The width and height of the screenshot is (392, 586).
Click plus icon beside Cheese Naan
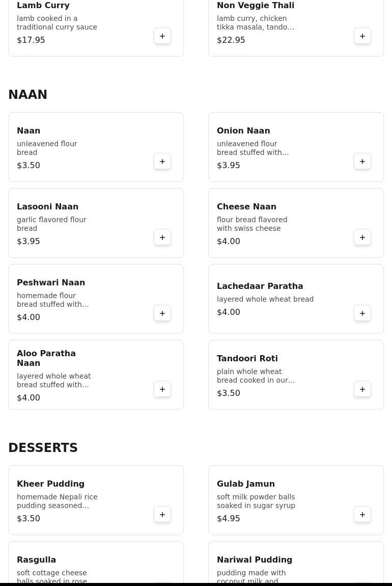(x=362, y=237)
